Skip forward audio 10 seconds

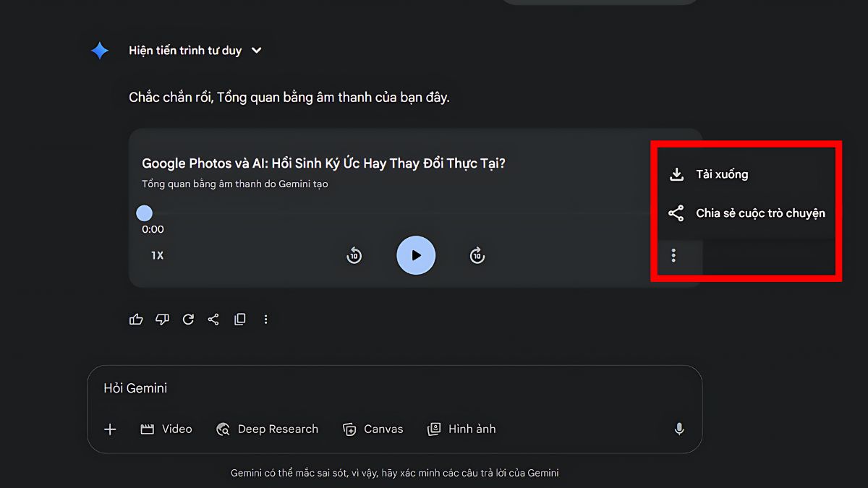477,255
